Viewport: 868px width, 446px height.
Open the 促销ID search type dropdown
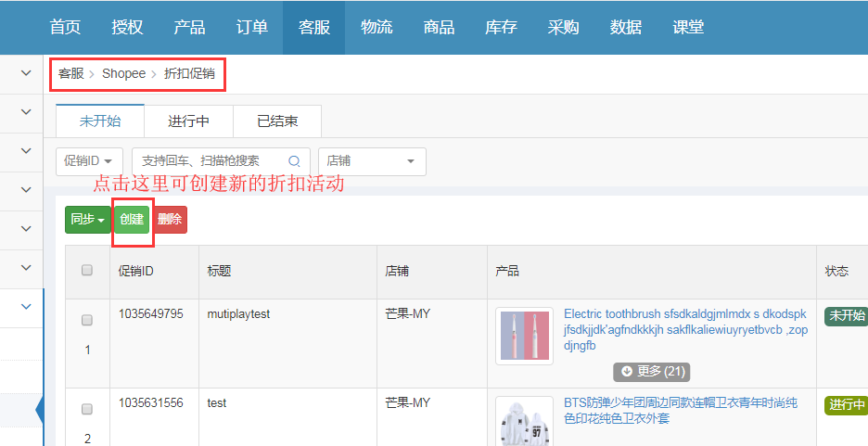[90, 161]
